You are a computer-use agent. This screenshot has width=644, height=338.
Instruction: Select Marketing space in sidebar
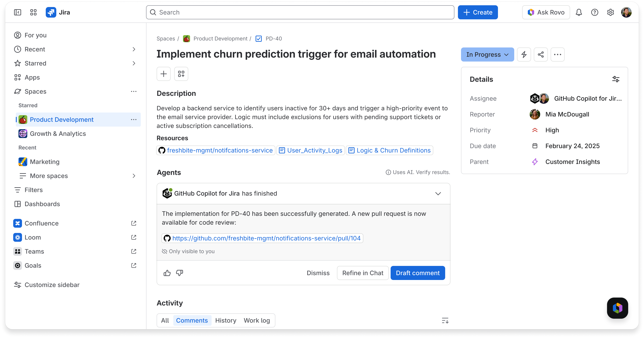coord(78,162)
